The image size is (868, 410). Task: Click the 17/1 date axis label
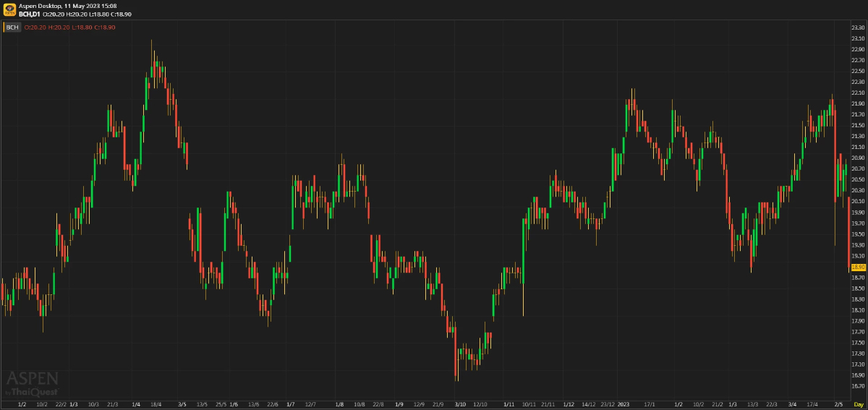click(650, 403)
